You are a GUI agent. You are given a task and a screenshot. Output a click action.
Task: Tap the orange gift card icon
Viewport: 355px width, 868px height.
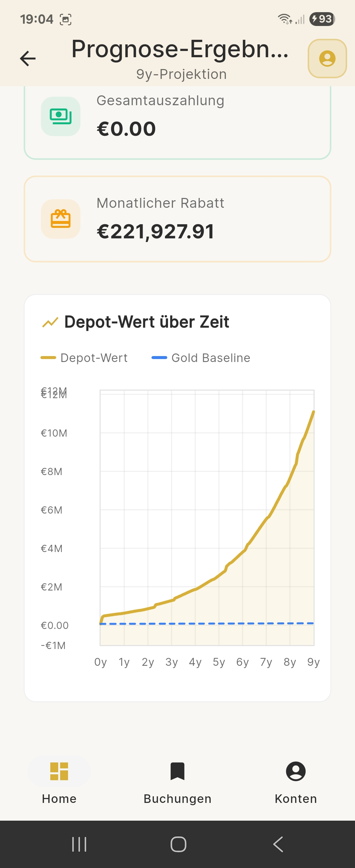60,219
